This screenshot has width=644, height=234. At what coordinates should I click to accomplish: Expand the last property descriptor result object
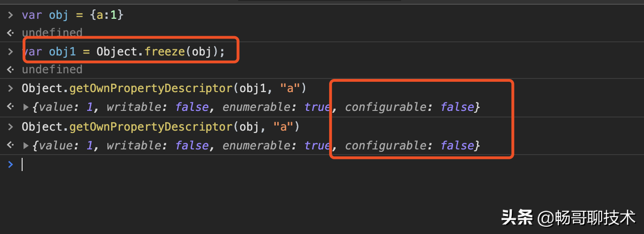(26, 146)
